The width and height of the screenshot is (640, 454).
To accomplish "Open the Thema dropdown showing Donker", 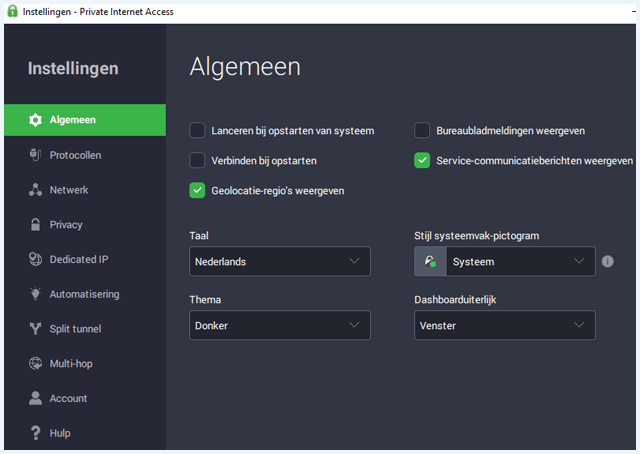I will 280,325.
